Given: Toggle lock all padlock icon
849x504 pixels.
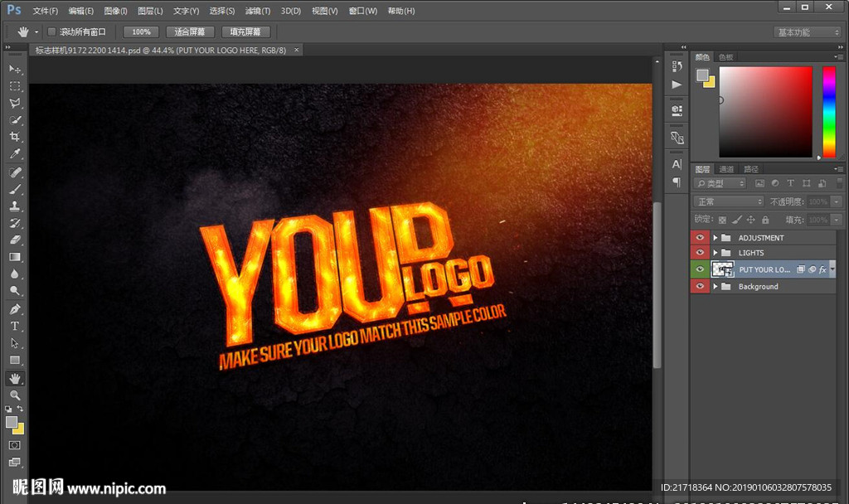Looking at the screenshot, I should coord(765,220).
